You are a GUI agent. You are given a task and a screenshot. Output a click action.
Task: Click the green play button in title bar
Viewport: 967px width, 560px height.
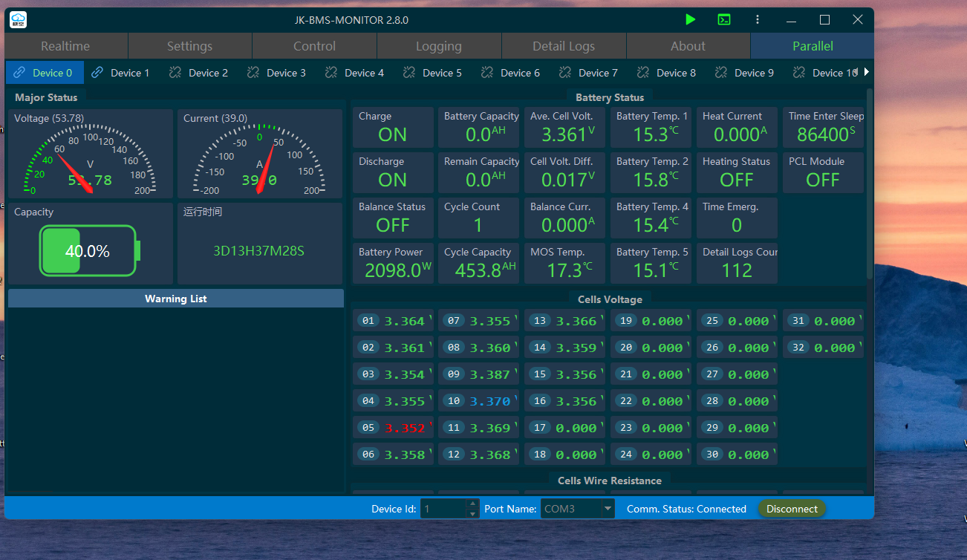click(x=691, y=20)
